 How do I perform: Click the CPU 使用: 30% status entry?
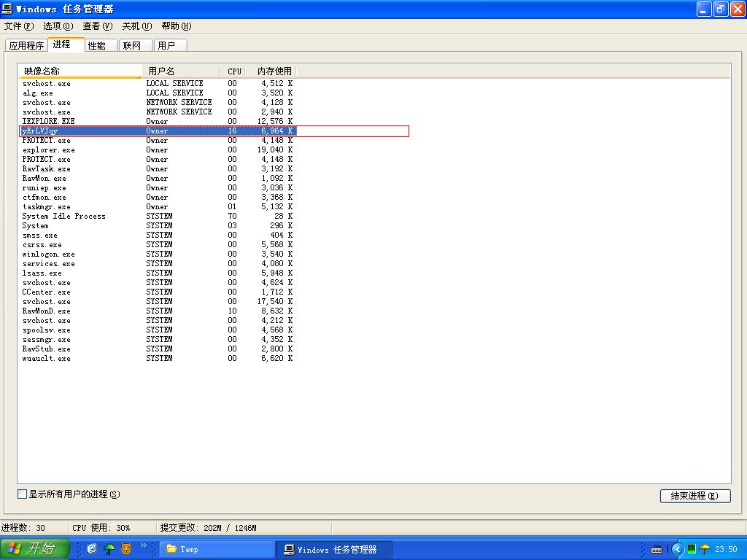[x=112, y=528]
